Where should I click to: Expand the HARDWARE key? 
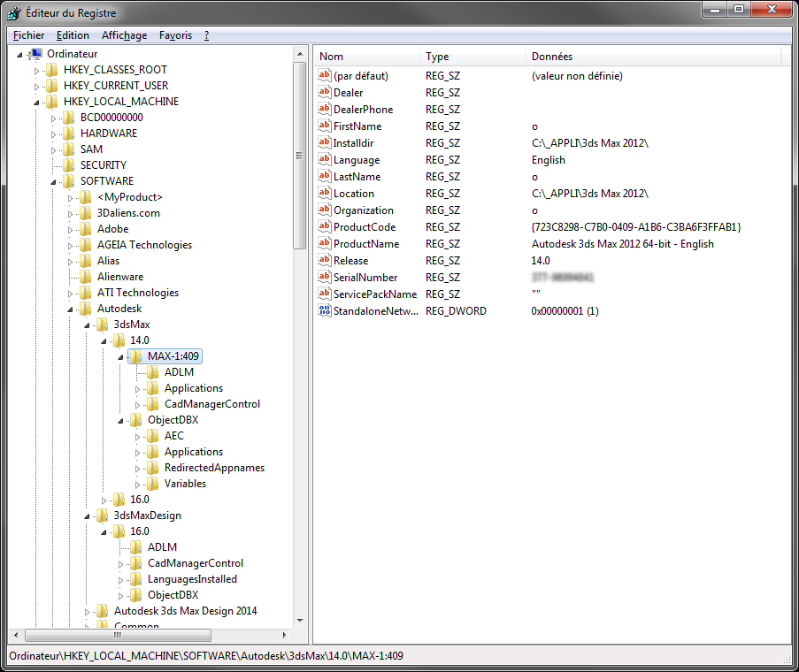(53, 134)
